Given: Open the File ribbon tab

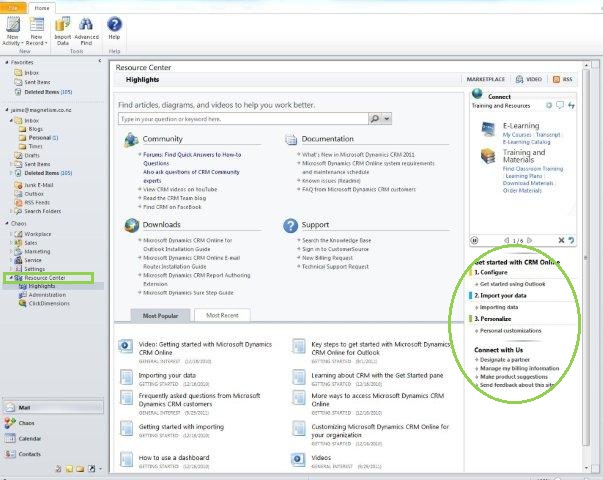Looking at the screenshot, I should pos(13,5).
